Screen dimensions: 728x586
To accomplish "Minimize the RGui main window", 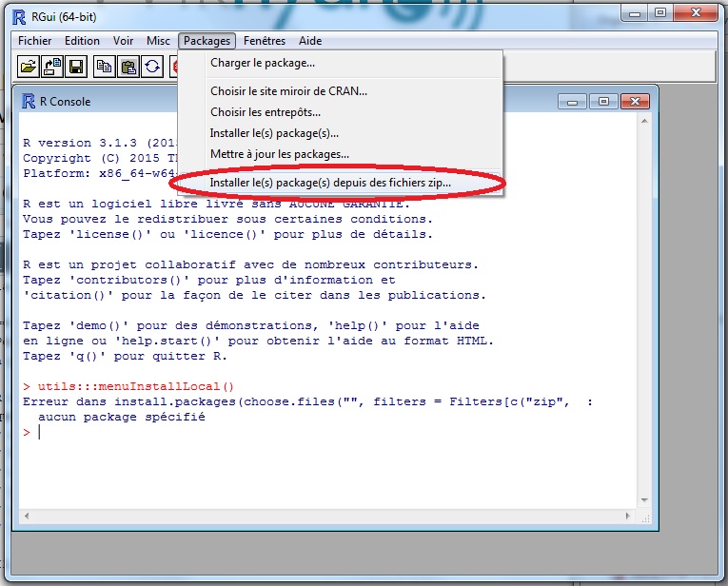I will pyautogui.click(x=635, y=13).
